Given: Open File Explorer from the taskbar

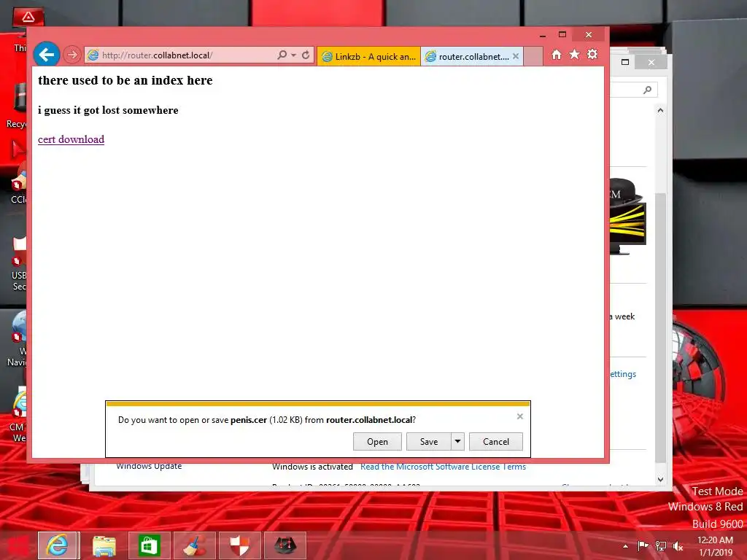Looking at the screenshot, I should tap(104, 545).
